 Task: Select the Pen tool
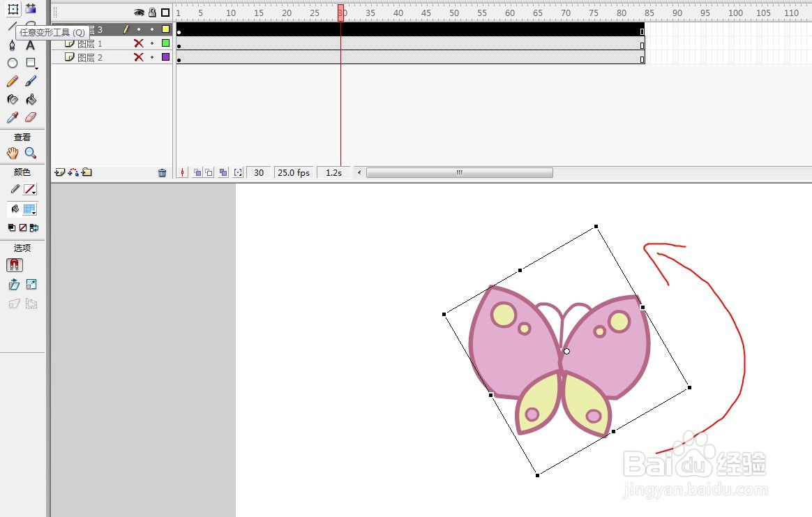(x=13, y=45)
